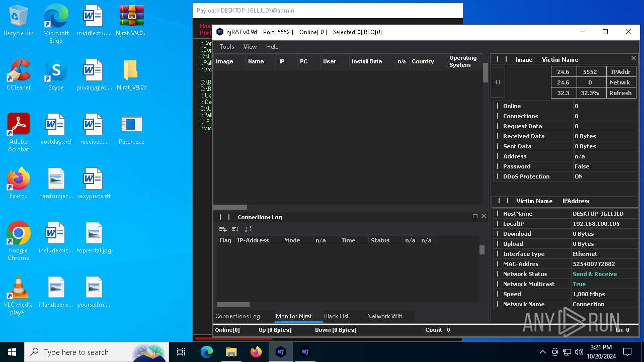Select Njrat_V9.0d folder on desktop
The image size is (644, 362).
(x=131, y=75)
